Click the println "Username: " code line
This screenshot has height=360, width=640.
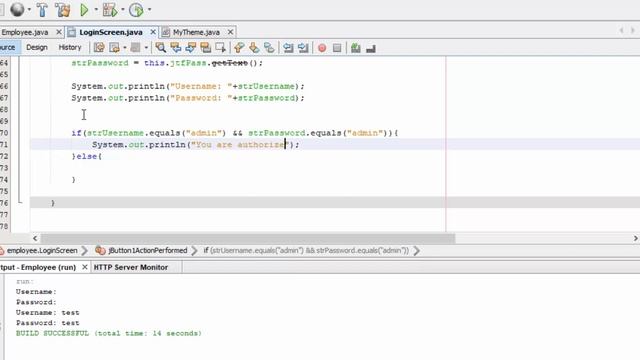pyautogui.click(x=188, y=86)
